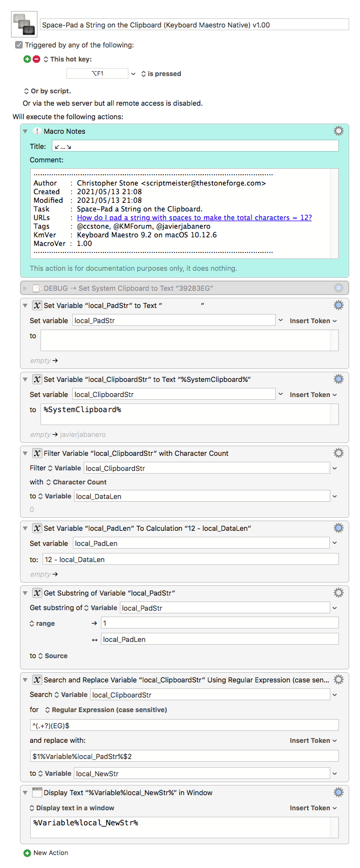Open the 'is pressed' hot key dropdown

pyautogui.click(x=161, y=74)
